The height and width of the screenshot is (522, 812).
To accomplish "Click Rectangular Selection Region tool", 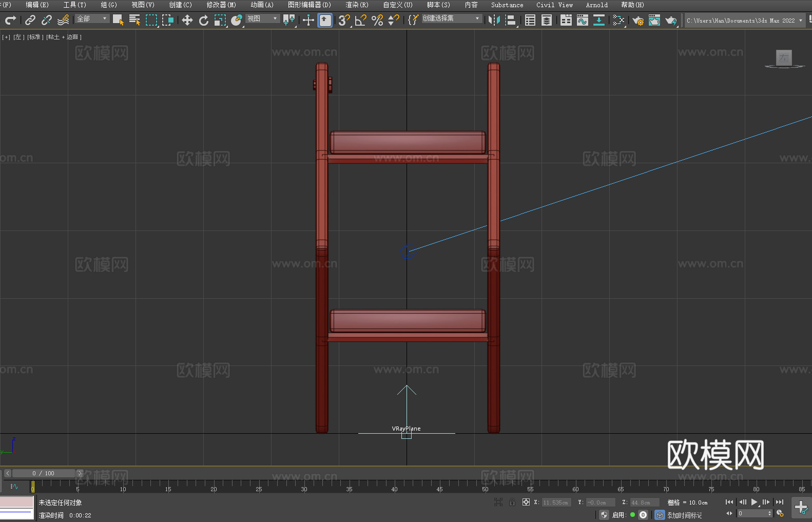I will (151, 20).
